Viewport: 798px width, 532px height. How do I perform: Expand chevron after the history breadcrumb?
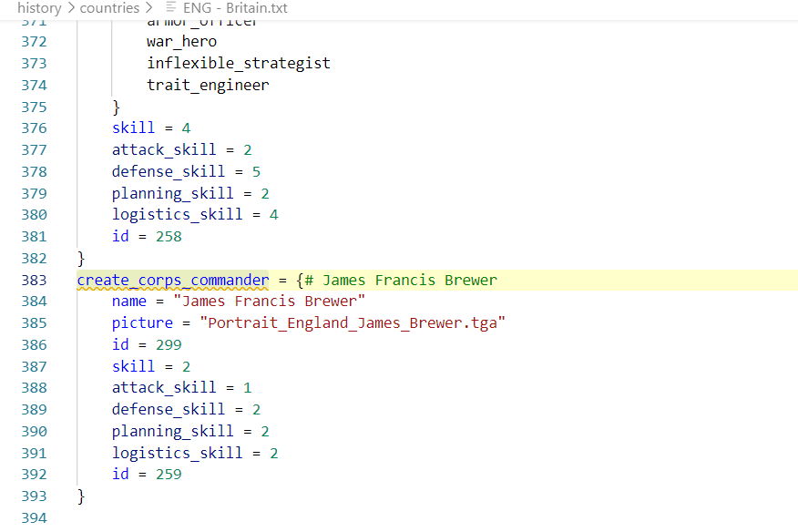pos(71,8)
